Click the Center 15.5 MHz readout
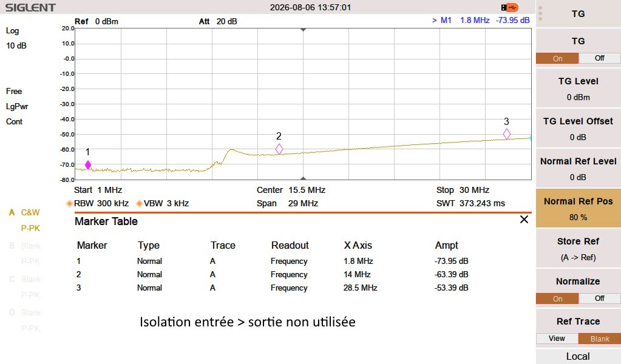Viewport: 621px width, 364px height. click(x=291, y=190)
